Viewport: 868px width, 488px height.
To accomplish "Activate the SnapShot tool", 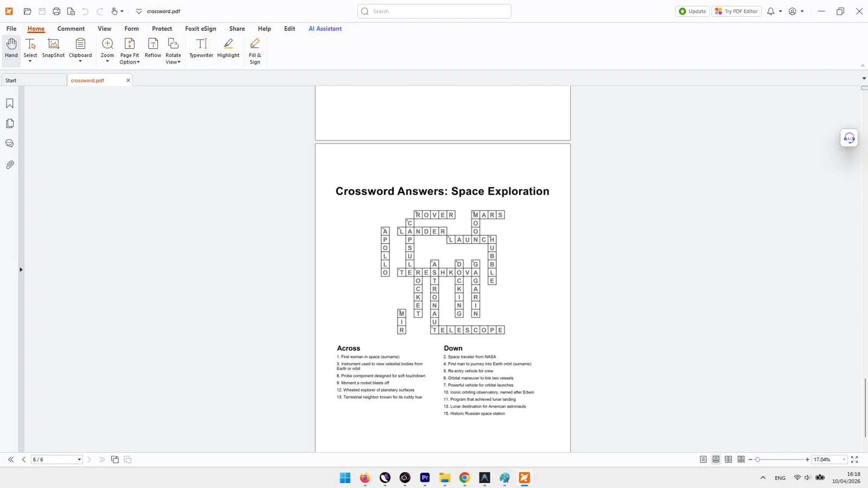I will pos(53,48).
